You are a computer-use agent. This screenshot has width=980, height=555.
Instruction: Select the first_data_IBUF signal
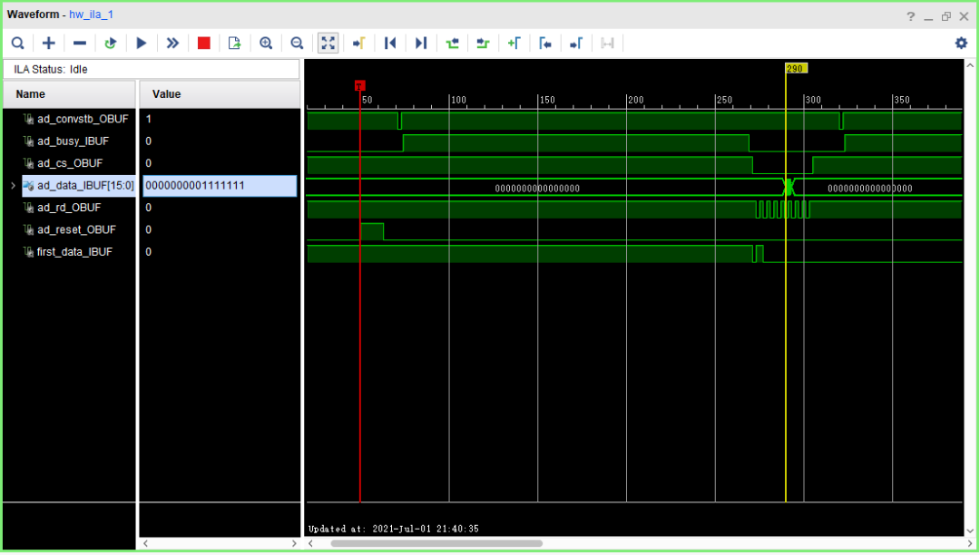click(74, 251)
